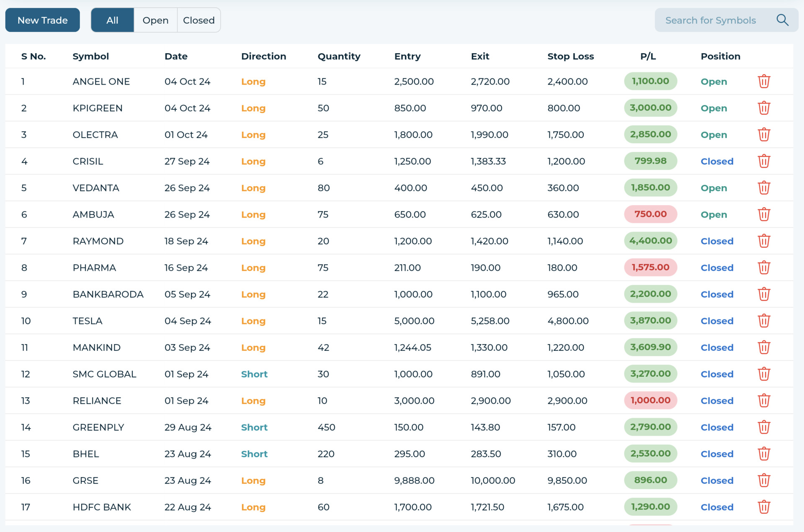Click the New Trade button
The height and width of the screenshot is (532, 804).
[x=43, y=20]
